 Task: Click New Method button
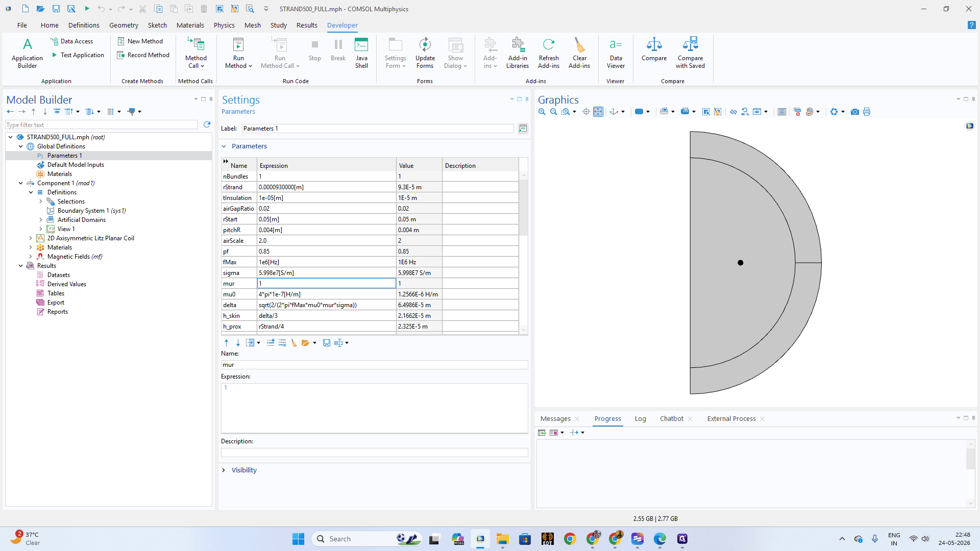click(x=140, y=41)
